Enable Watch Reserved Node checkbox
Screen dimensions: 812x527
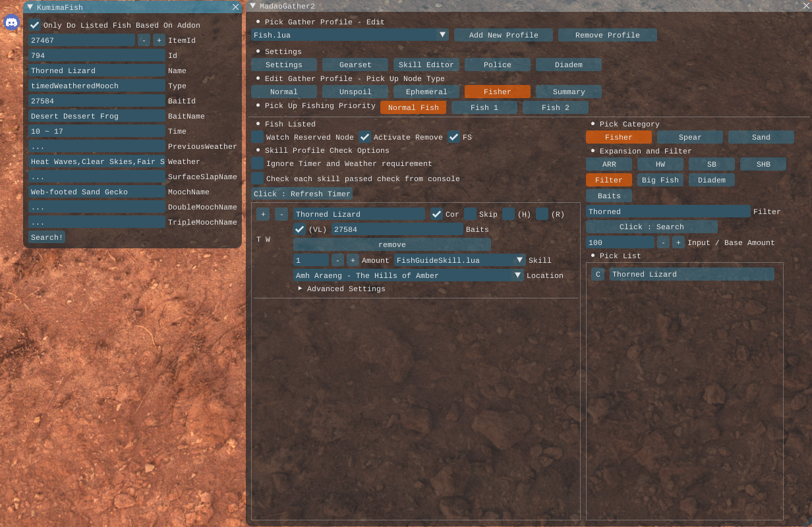click(x=258, y=137)
